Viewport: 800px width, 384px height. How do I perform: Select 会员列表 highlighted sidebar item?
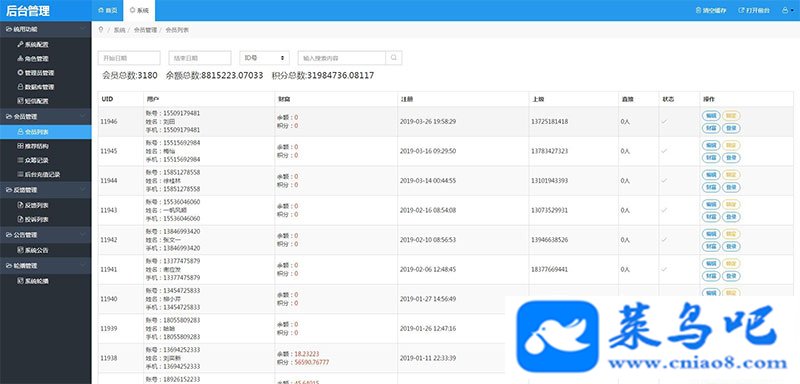click(45, 132)
